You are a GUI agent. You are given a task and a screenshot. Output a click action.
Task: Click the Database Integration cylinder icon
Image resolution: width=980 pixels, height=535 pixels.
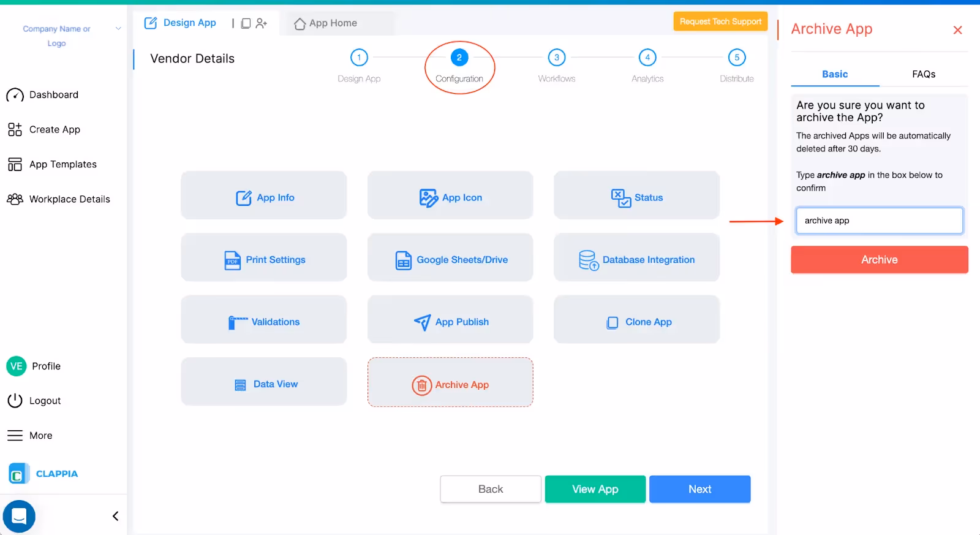(589, 260)
